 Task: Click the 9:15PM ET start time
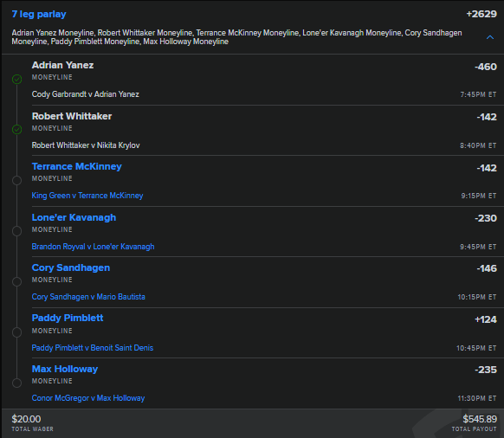click(479, 196)
